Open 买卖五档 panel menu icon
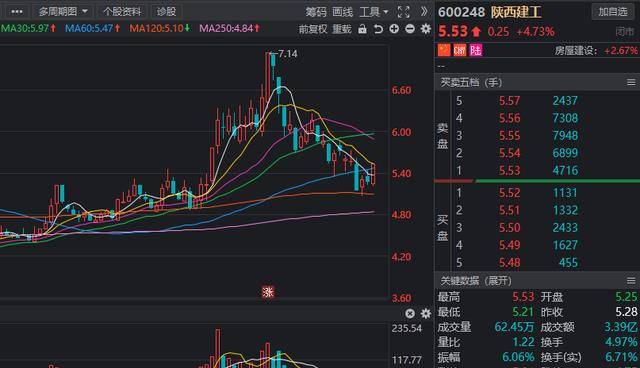 pos(631,82)
